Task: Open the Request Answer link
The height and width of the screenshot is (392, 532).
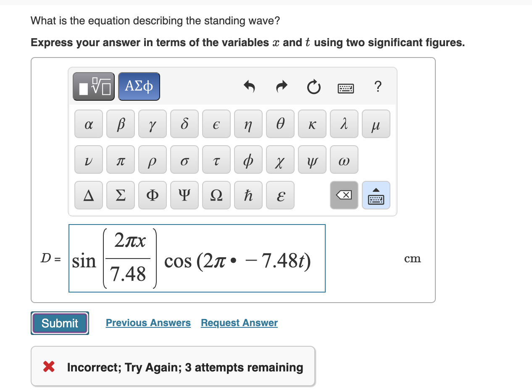Action: coord(239,323)
